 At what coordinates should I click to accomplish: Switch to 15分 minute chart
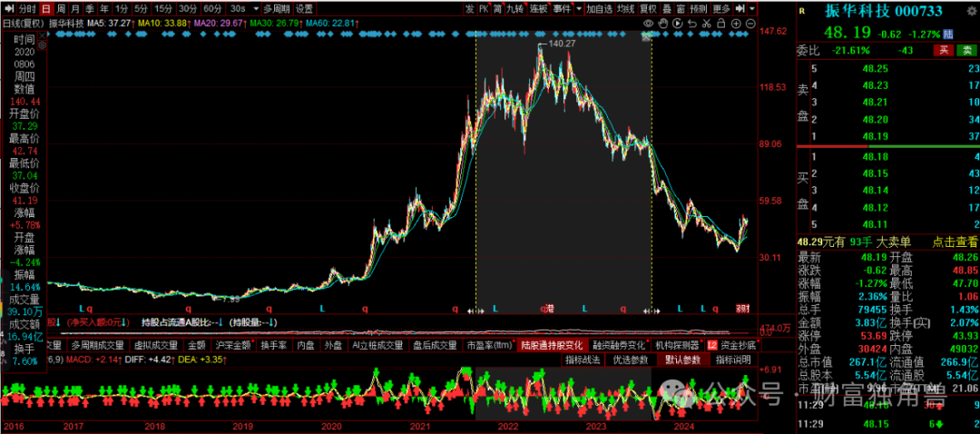[x=163, y=9]
